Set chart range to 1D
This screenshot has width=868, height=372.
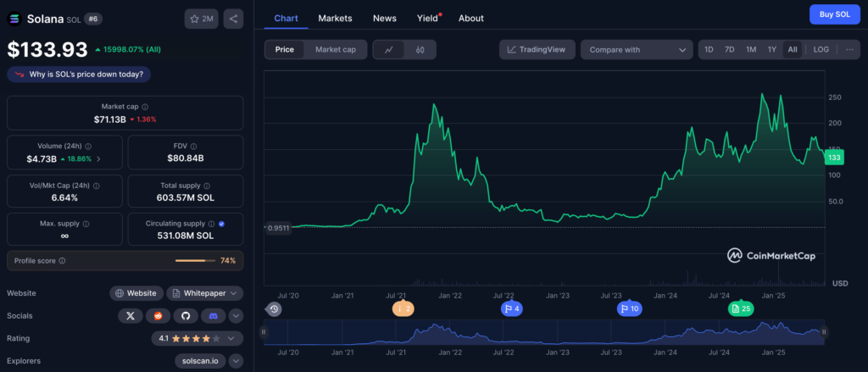pyautogui.click(x=709, y=49)
